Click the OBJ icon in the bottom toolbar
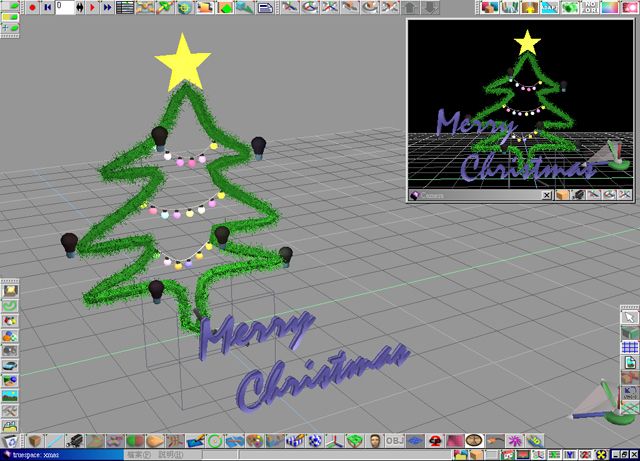 tap(394, 441)
